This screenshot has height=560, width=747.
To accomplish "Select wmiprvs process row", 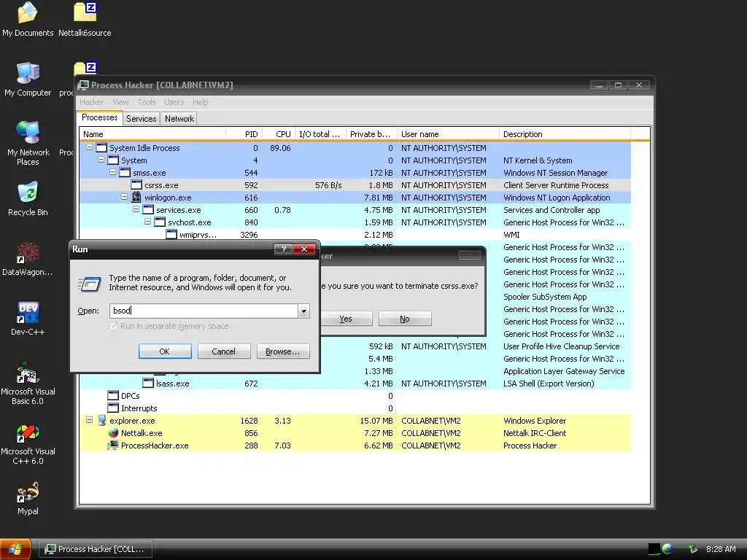I will click(355, 234).
